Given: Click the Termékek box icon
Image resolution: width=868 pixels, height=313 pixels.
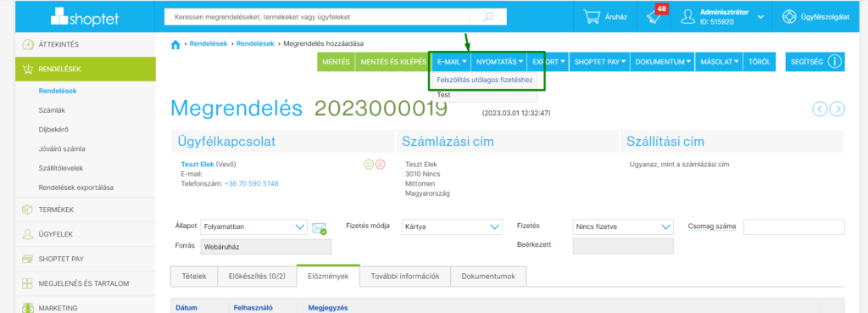Looking at the screenshot, I should pos(27,210).
